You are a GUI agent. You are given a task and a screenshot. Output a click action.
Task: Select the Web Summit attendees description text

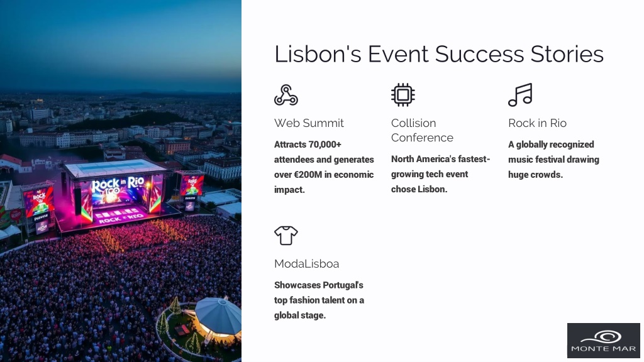tap(324, 167)
